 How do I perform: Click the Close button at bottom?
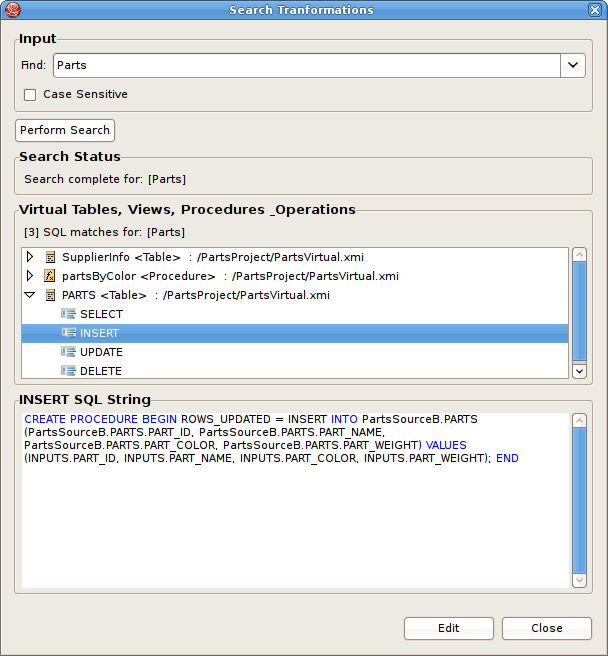tap(546, 628)
